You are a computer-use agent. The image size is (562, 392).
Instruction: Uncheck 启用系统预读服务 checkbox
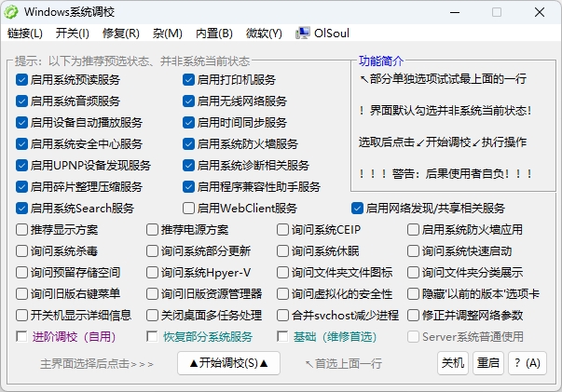tap(22, 80)
